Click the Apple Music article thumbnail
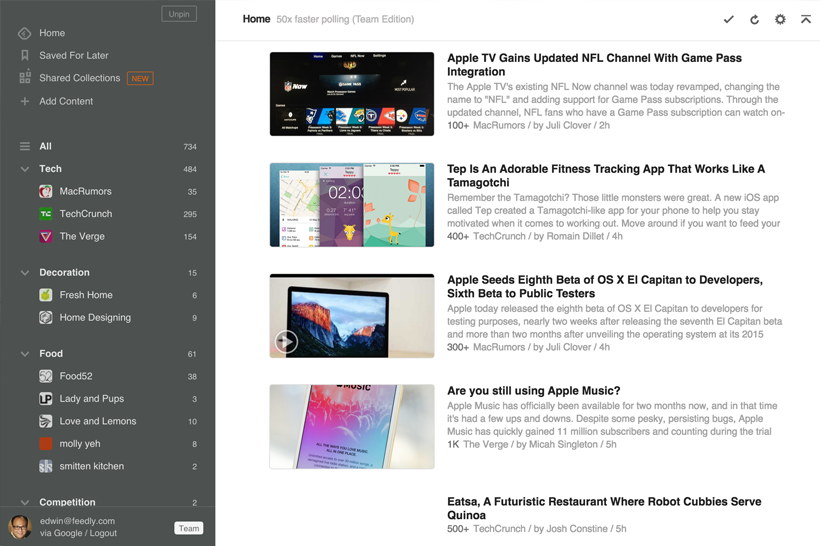Viewport: 820px width, 546px height. pyautogui.click(x=352, y=427)
